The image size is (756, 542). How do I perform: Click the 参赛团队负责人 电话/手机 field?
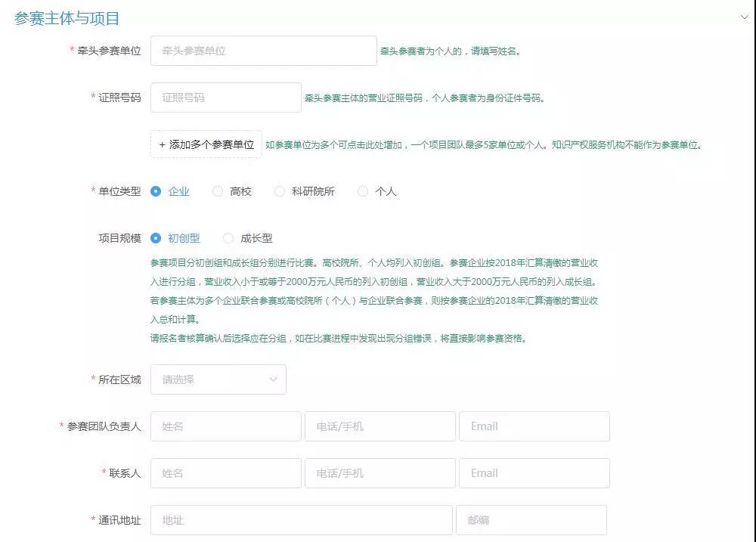(380, 426)
